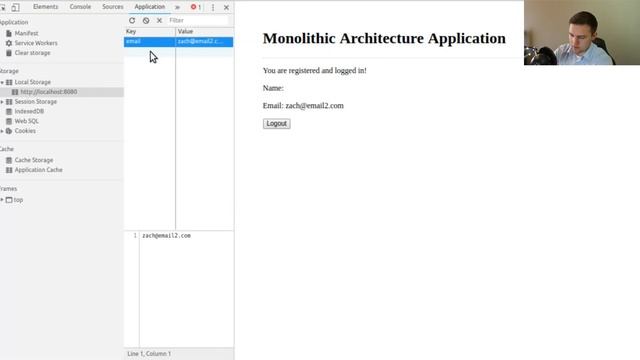The height and width of the screenshot is (360, 640).
Task: Select the Application tab
Action: (x=150, y=7)
